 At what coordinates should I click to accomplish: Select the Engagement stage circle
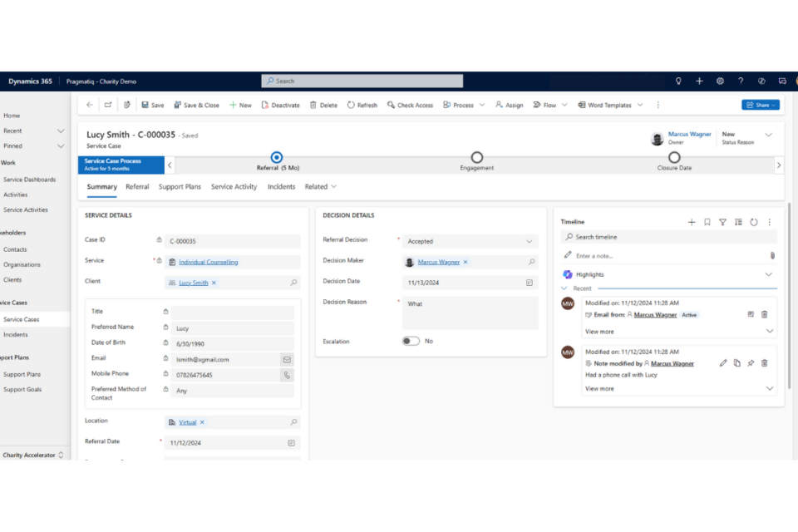click(x=476, y=157)
